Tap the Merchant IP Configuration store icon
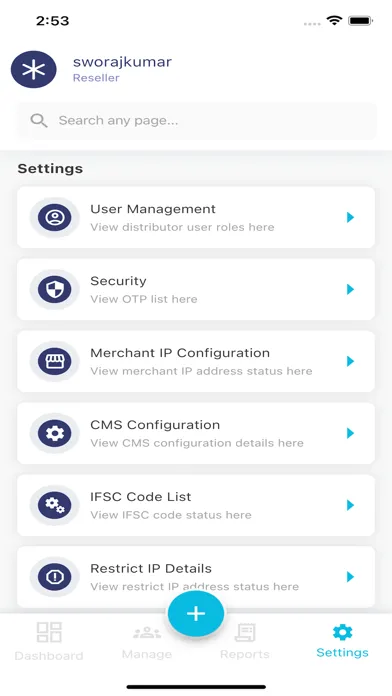392x696 pixels. (55, 361)
